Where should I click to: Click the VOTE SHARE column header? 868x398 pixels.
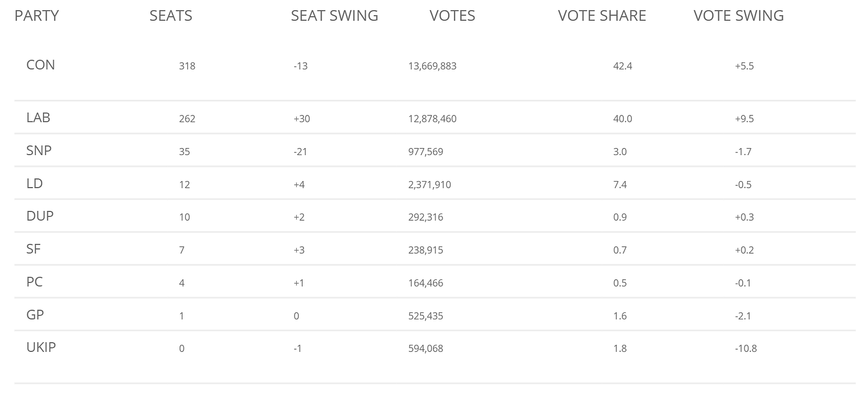pos(602,16)
